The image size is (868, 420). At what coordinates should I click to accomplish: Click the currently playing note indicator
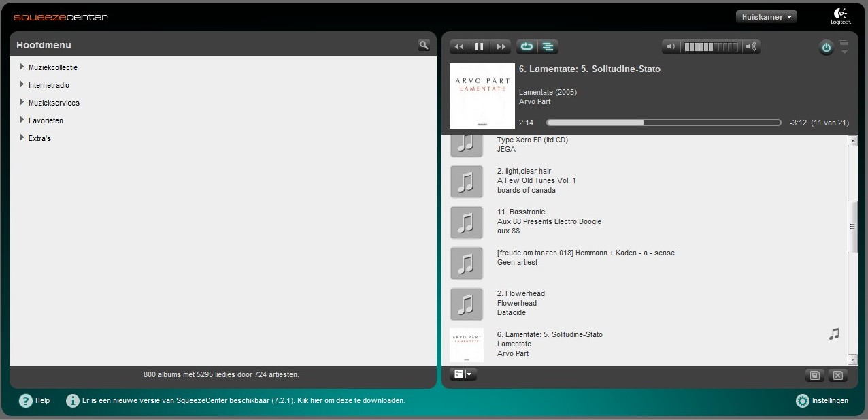click(834, 334)
